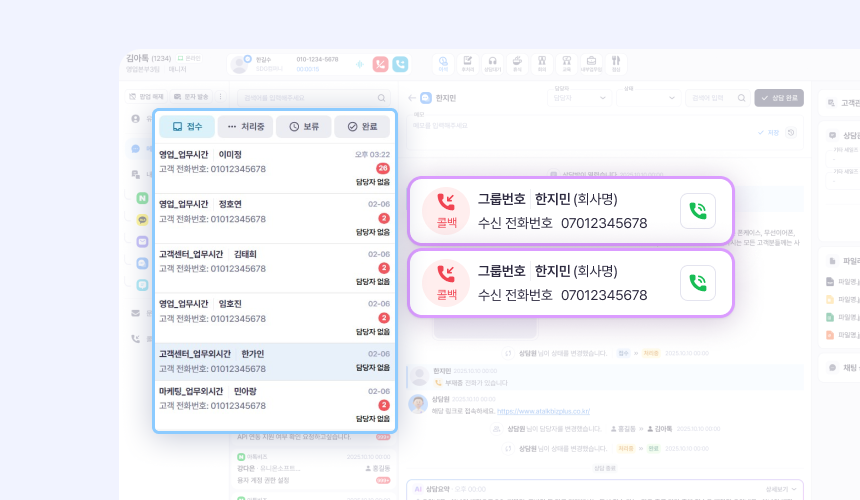Image resolution: width=860 pixels, height=500 pixels.
Task: Hang up the call with the red phone button
Action: pyautogui.click(x=380, y=64)
